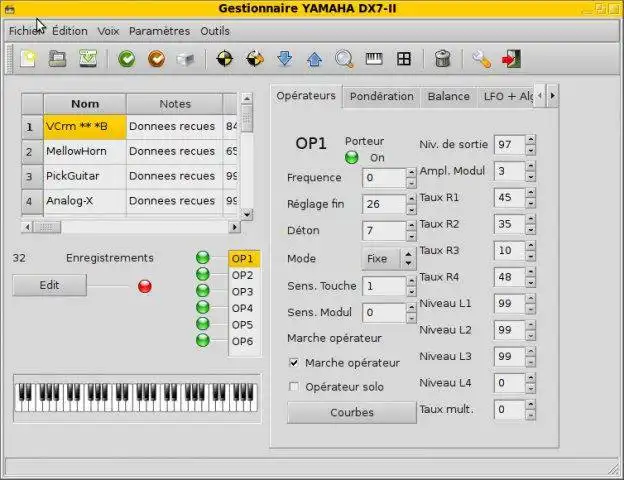Switch to the LFO + Alg tab

click(x=506, y=96)
